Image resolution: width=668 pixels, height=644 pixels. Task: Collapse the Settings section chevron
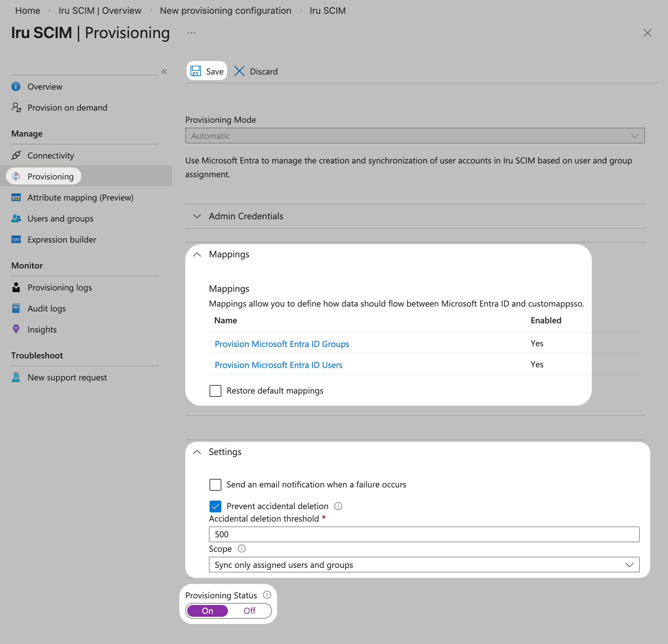pyautogui.click(x=197, y=452)
